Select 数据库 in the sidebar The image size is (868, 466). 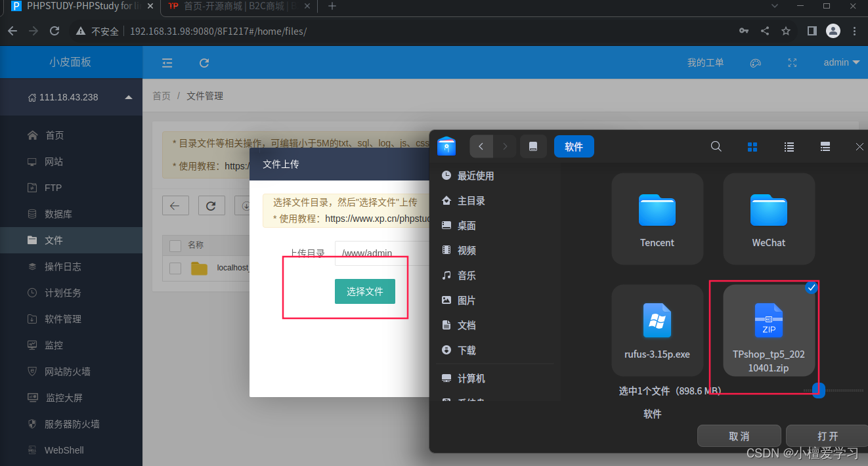pyautogui.click(x=53, y=214)
